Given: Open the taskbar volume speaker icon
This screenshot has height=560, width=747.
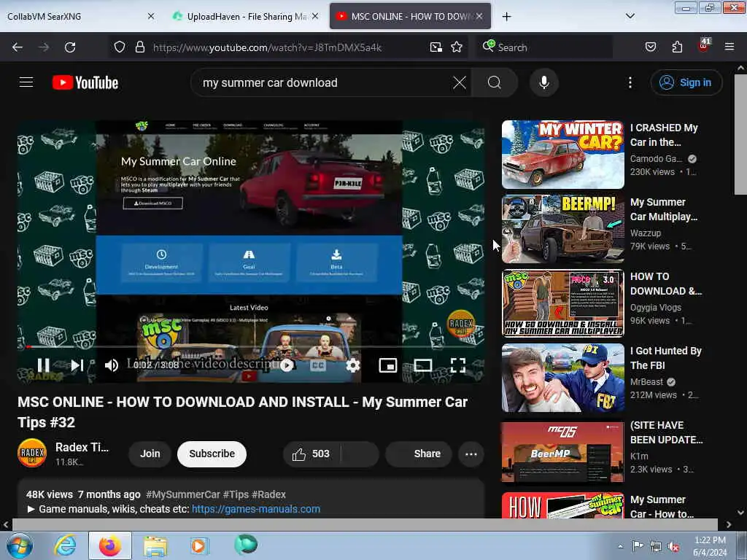Looking at the screenshot, I should pos(673,546).
